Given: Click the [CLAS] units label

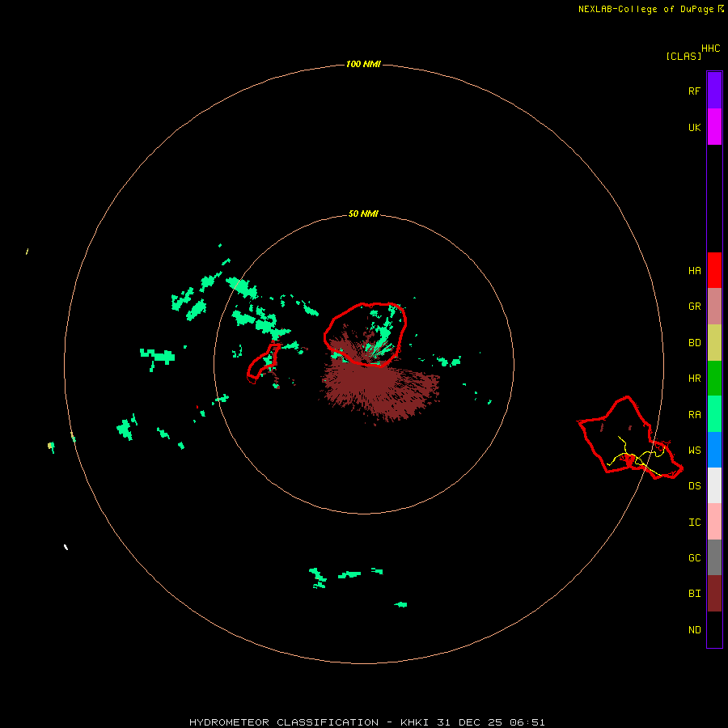Looking at the screenshot, I should (684, 56).
